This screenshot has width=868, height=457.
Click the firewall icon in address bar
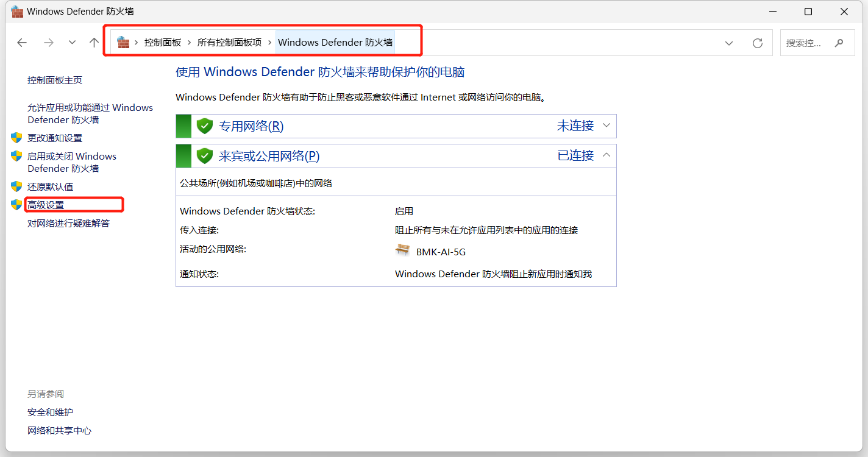[123, 42]
